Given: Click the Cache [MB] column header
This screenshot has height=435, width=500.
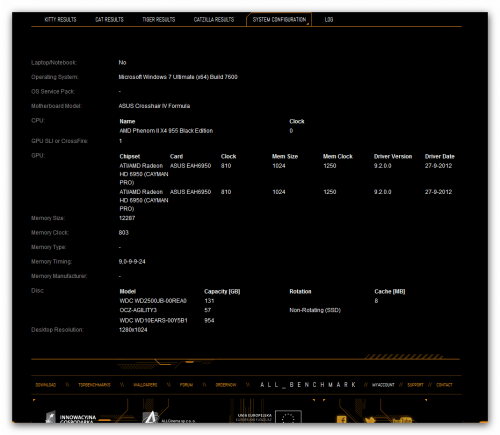Looking at the screenshot, I should (x=390, y=291).
